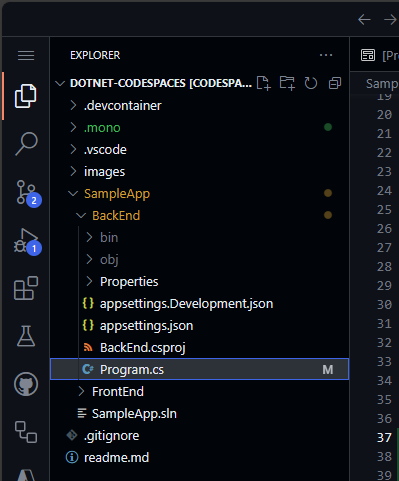Screen dimensions: 399x481
Task: Open the Extensions view
Action: pos(26,288)
